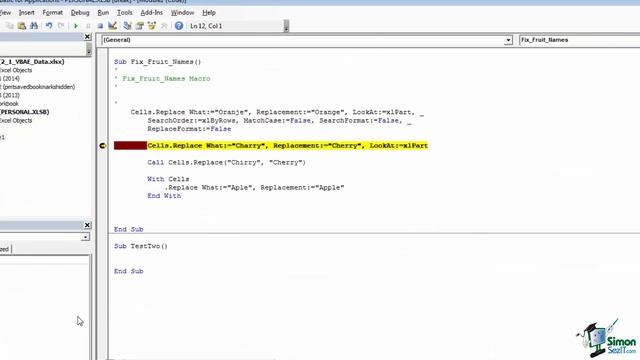Open Properties Window toolbar icon

pyautogui.click(x=140, y=26)
